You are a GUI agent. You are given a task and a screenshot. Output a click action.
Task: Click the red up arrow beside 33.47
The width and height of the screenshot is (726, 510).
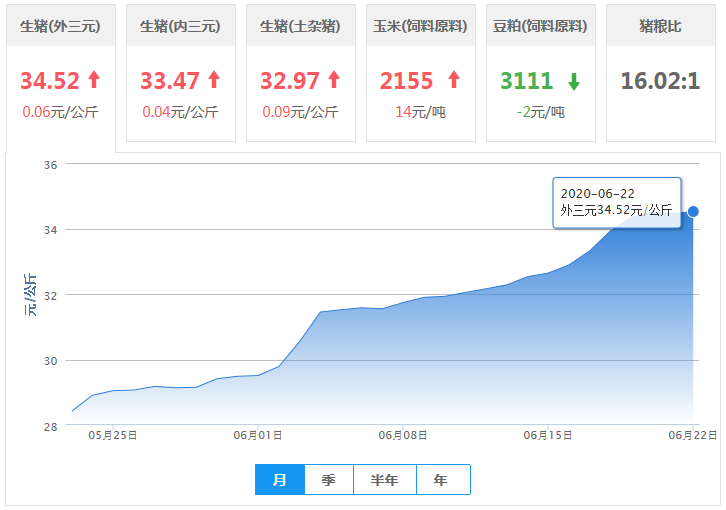pyautogui.click(x=213, y=80)
